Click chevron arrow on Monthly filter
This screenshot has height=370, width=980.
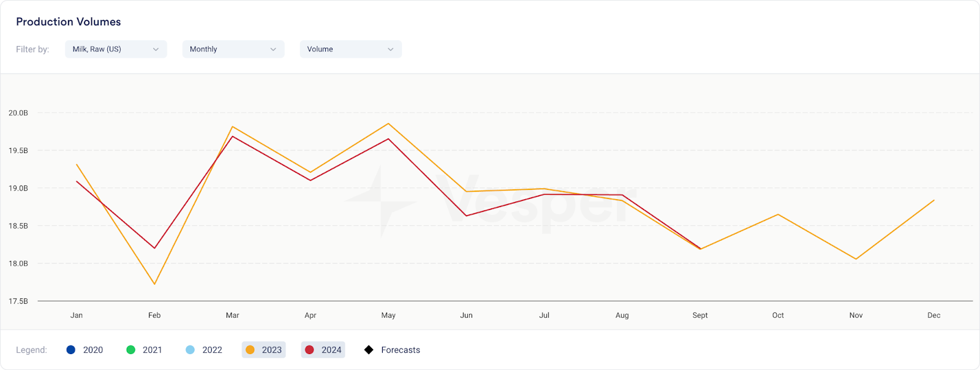coord(273,49)
